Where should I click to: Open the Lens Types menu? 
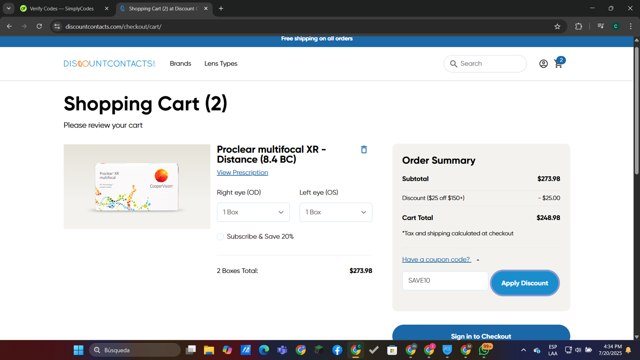(221, 64)
